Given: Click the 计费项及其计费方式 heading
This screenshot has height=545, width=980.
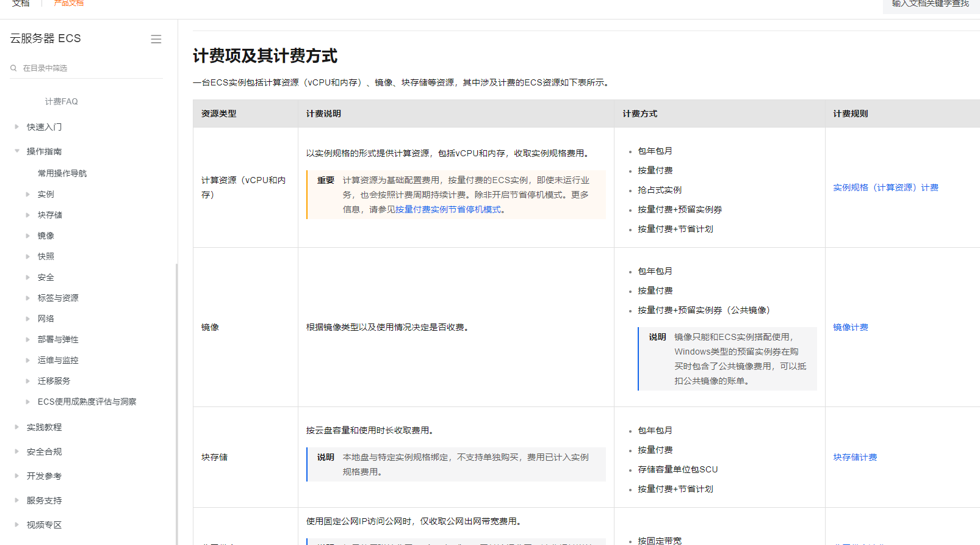Looking at the screenshot, I should click(265, 56).
